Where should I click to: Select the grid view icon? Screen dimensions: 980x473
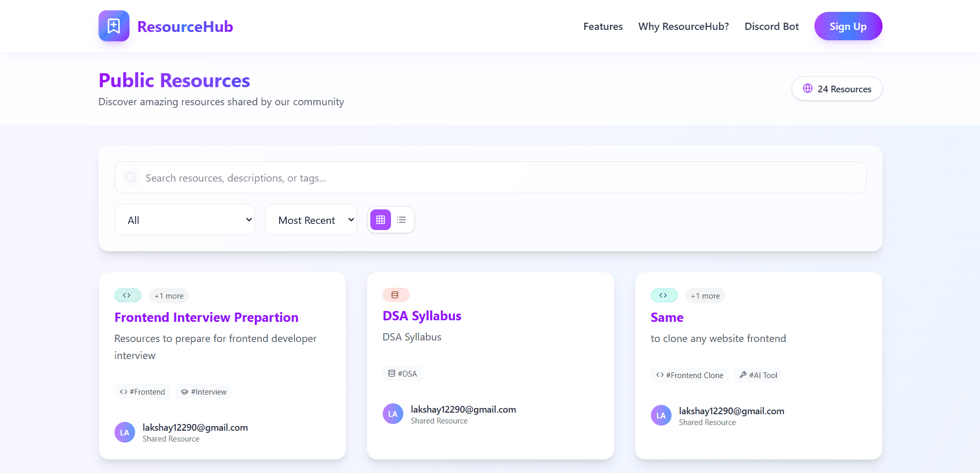(x=380, y=219)
